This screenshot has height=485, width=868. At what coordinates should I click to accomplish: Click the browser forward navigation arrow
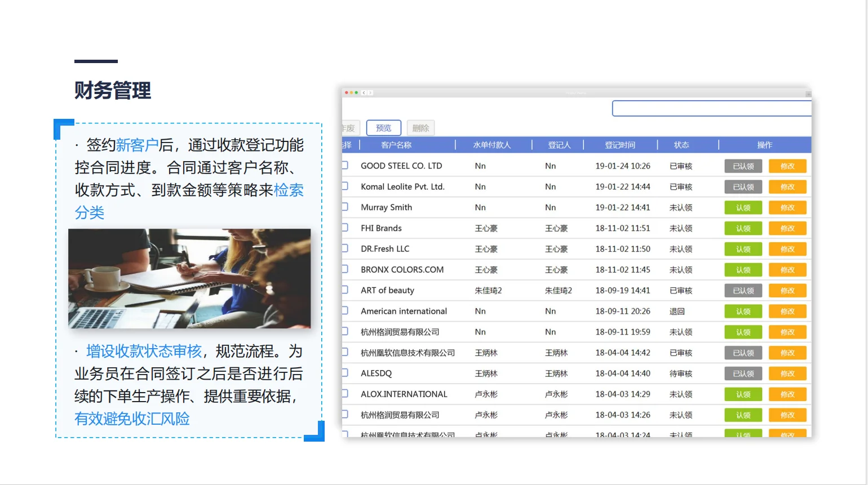tap(371, 92)
